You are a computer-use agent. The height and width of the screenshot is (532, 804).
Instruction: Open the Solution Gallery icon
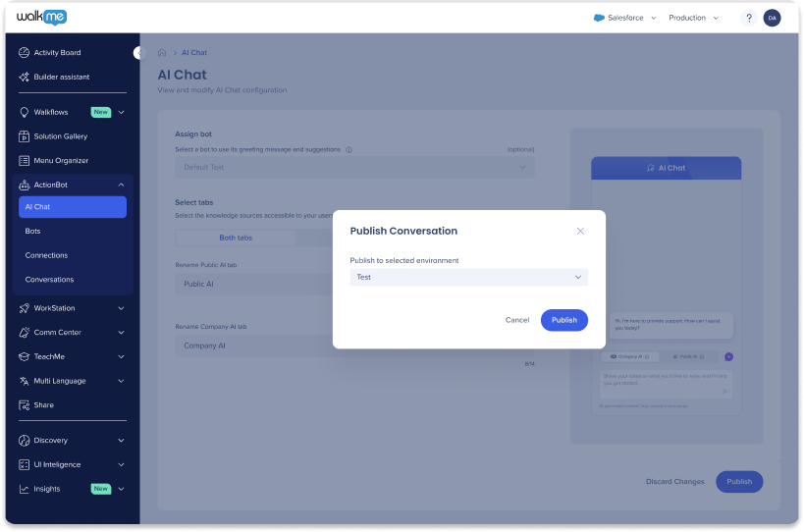point(25,136)
